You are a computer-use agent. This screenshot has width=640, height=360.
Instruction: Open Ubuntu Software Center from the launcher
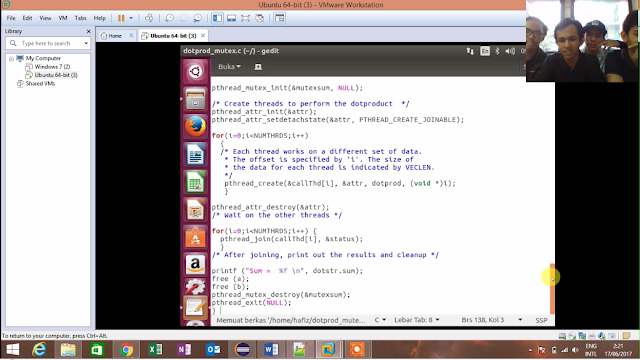click(195, 237)
